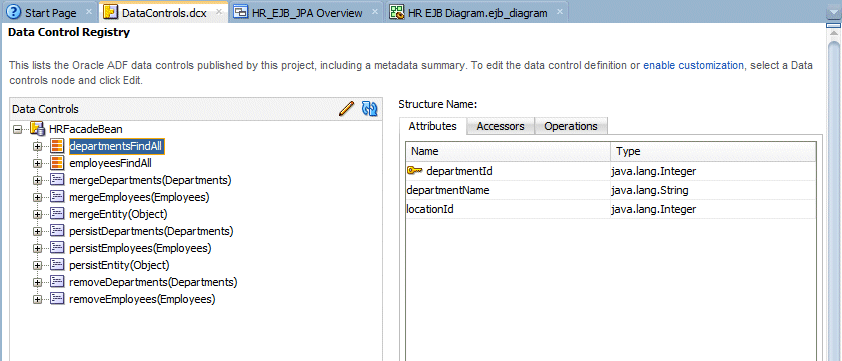Screen dimensions: 842x361
Task: Select employeesFindAll in the tree
Action: pos(110,163)
